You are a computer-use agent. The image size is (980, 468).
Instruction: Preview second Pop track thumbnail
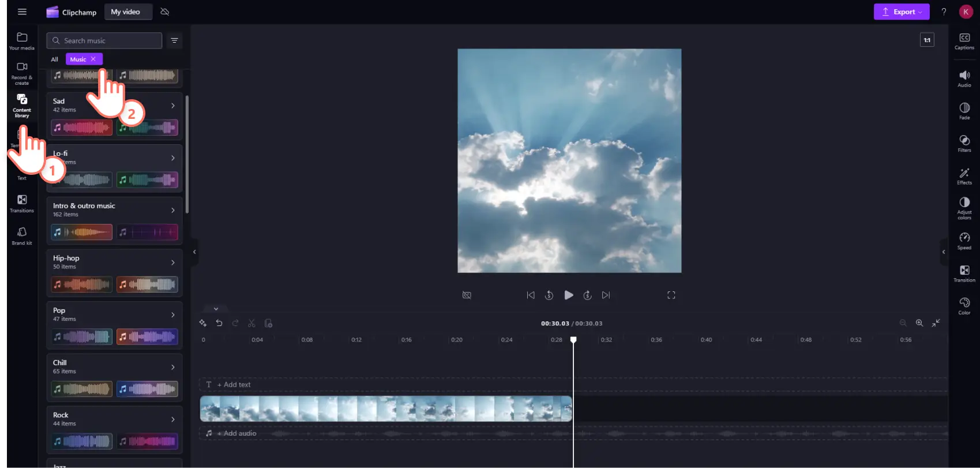tap(147, 337)
